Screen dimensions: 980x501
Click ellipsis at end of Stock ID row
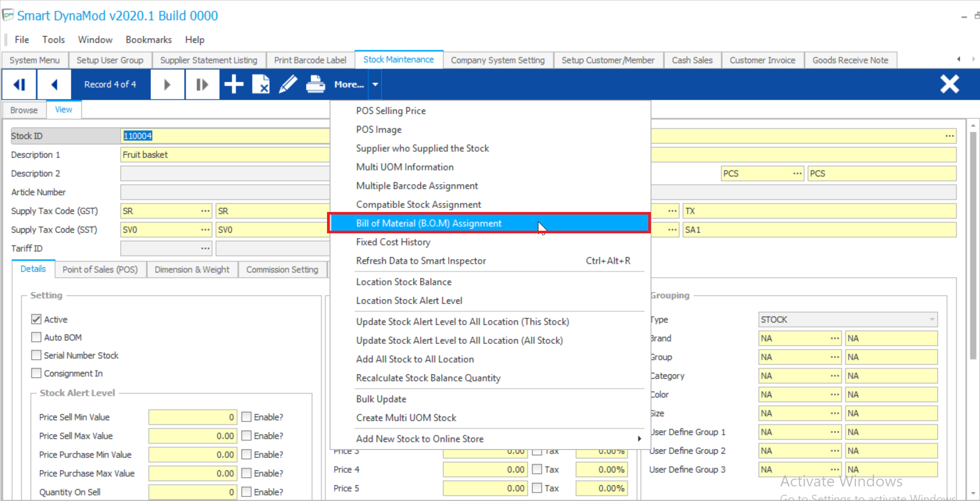(950, 136)
